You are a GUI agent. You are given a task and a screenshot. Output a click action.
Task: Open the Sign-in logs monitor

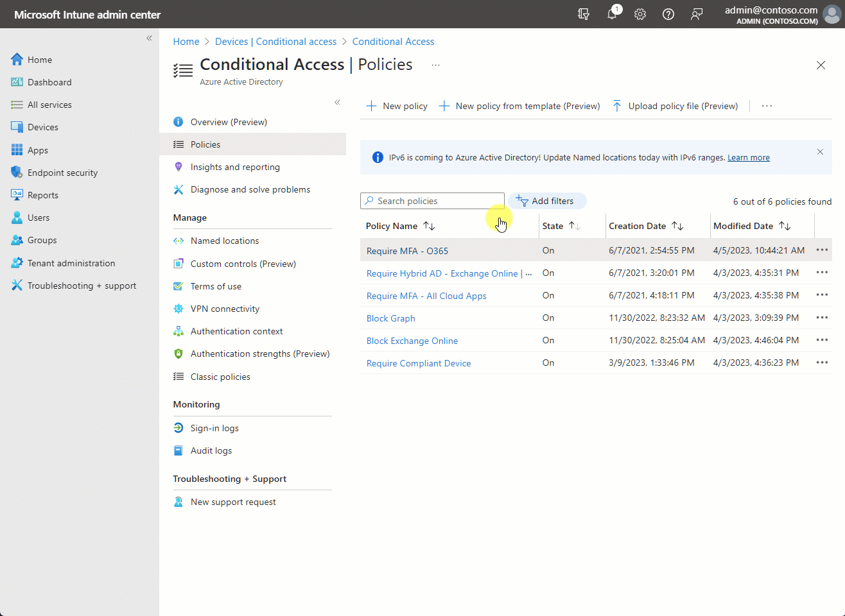[214, 427]
